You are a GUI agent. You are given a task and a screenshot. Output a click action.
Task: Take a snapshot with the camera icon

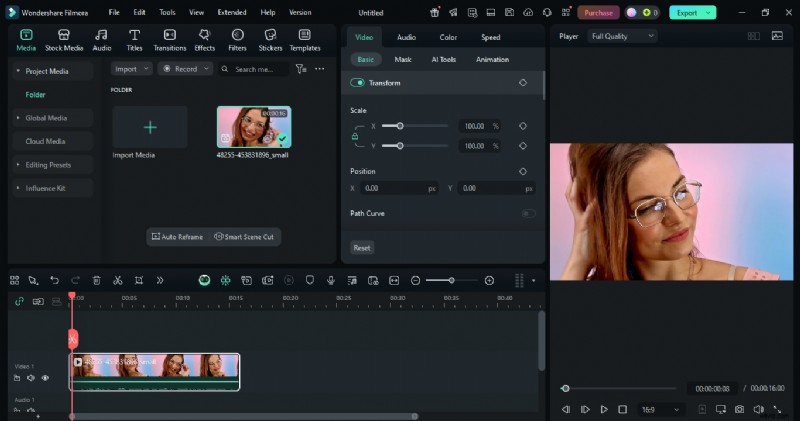(x=739, y=409)
